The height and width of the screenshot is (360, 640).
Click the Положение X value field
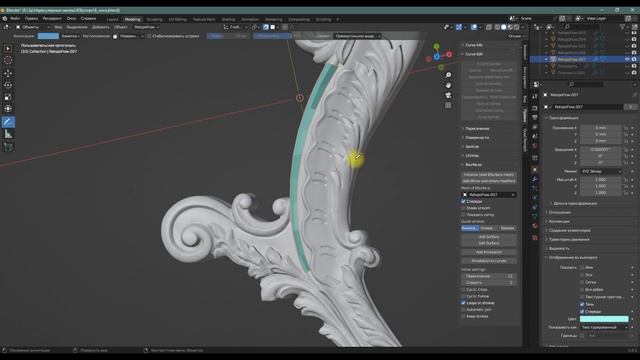600,128
